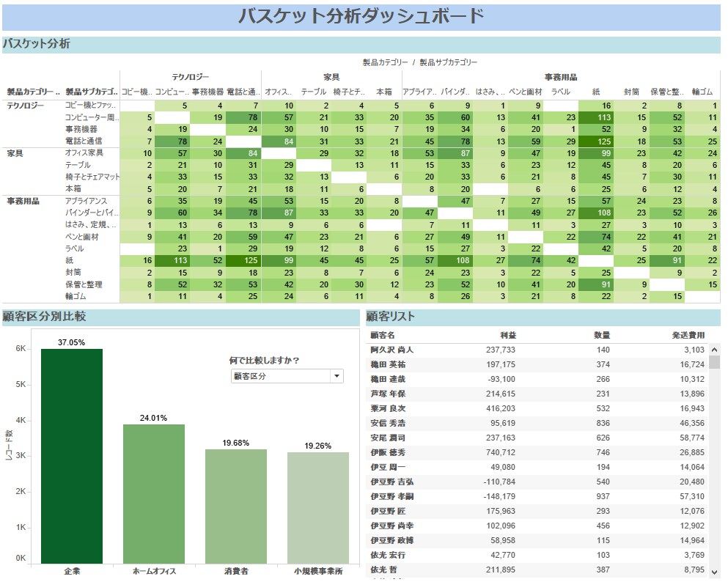Select the 家具 column group header
The image size is (728, 582).
[331, 77]
